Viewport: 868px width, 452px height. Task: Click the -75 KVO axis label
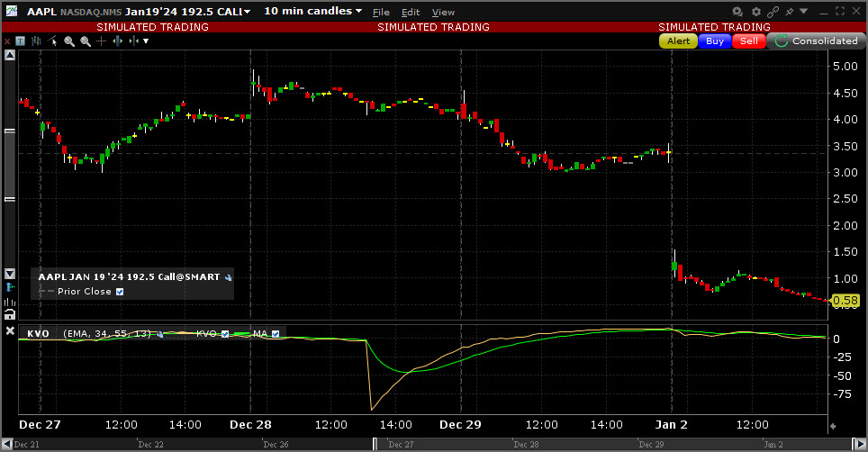tap(843, 393)
